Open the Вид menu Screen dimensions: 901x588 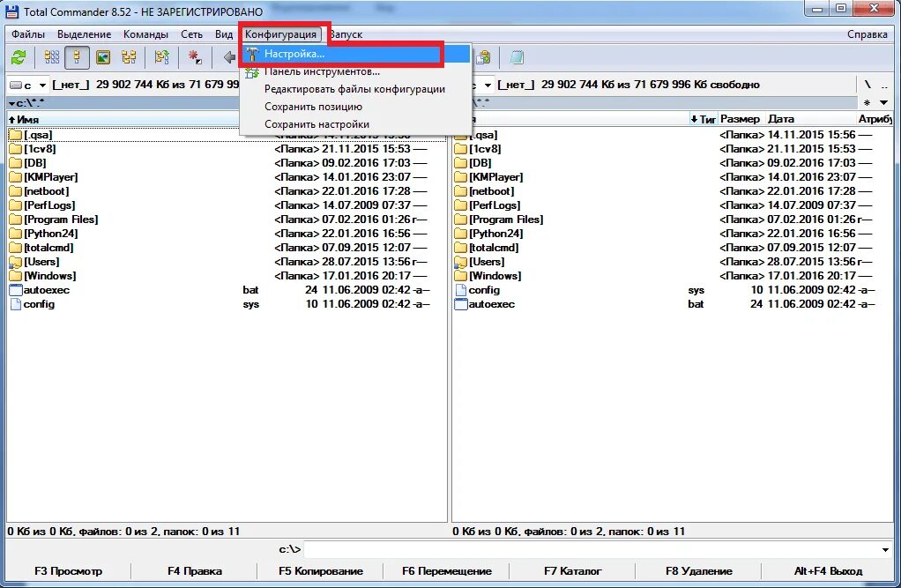224,34
